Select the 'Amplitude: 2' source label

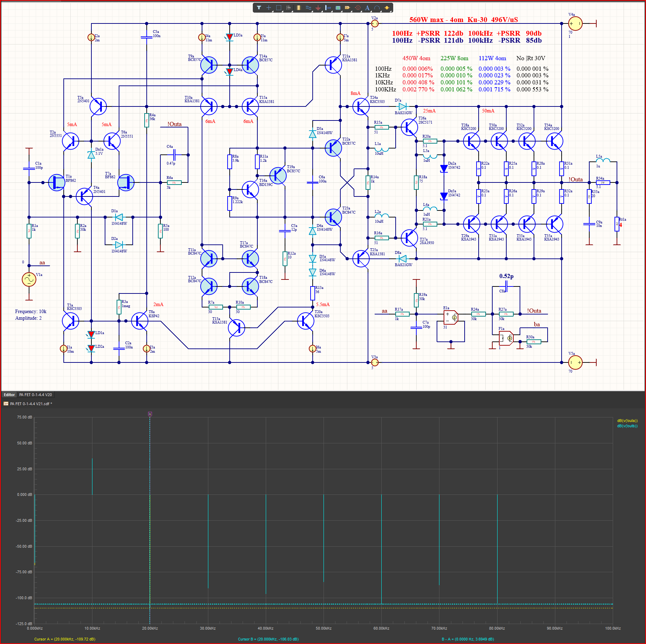tap(28, 318)
